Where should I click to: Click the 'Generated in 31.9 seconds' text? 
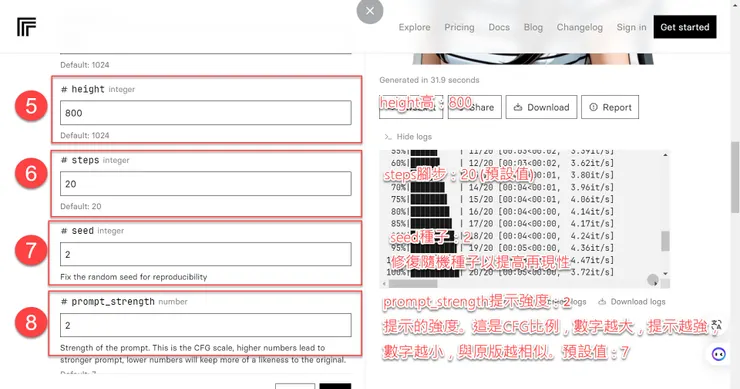pos(429,80)
